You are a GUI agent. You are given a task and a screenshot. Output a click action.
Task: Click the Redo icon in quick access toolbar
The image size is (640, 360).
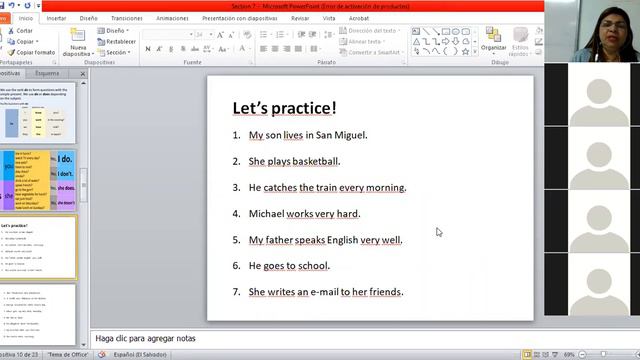pos(27,5)
